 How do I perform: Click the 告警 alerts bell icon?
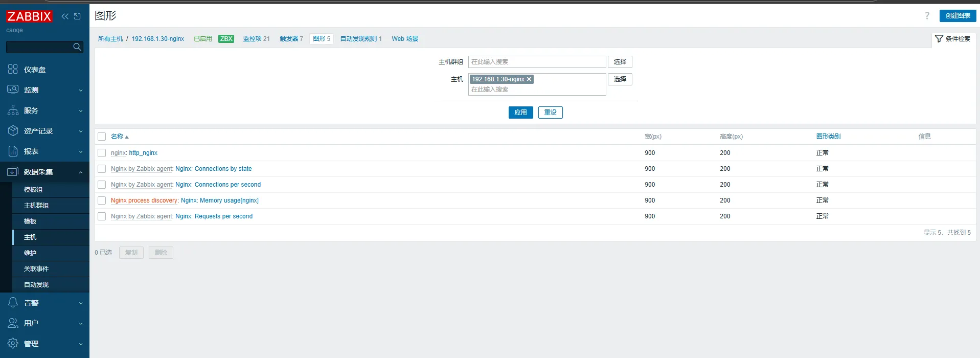(13, 302)
